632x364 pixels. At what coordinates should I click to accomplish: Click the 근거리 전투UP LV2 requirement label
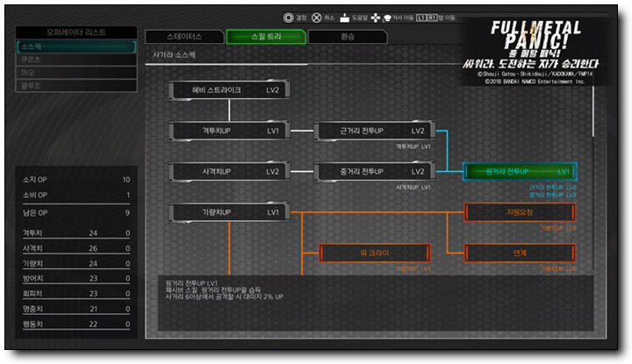click(x=553, y=187)
